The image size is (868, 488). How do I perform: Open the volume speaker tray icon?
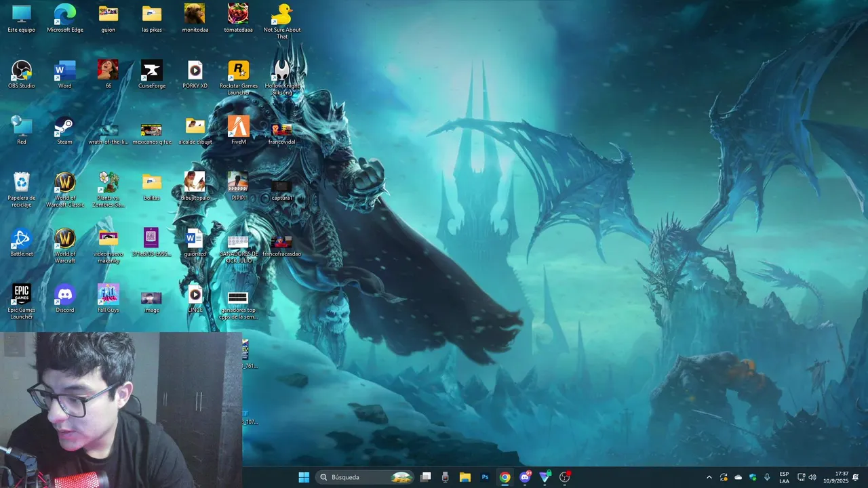812,477
